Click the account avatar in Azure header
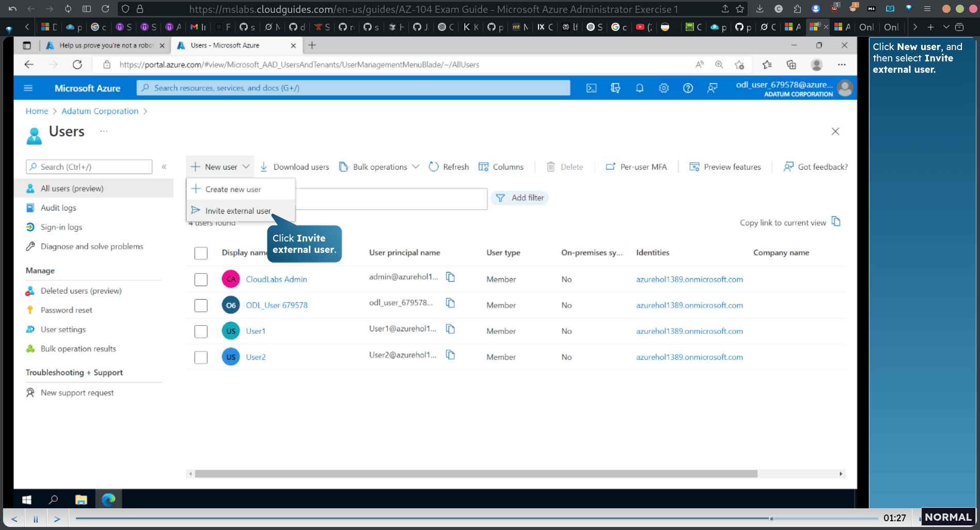980x530 pixels. [845, 88]
